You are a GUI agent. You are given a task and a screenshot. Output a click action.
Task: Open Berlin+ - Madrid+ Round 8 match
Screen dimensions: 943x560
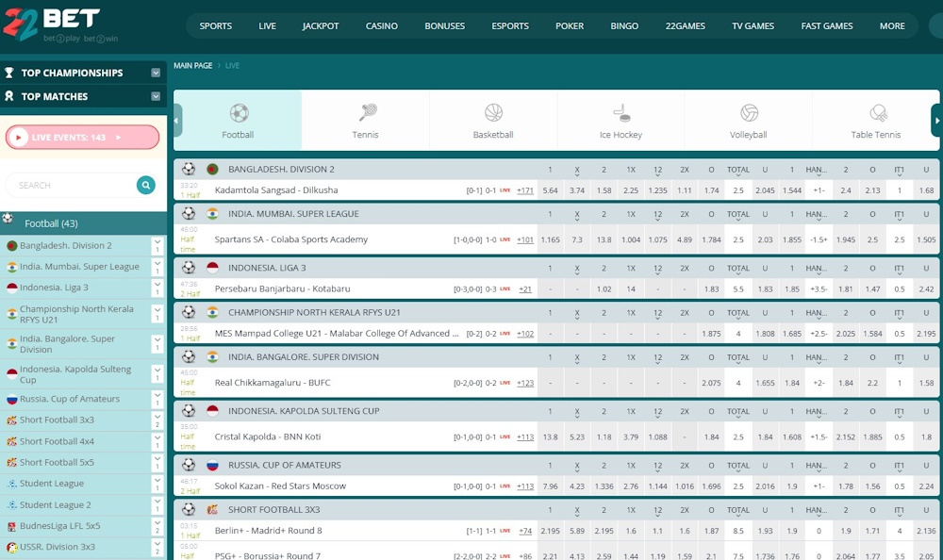click(x=268, y=531)
